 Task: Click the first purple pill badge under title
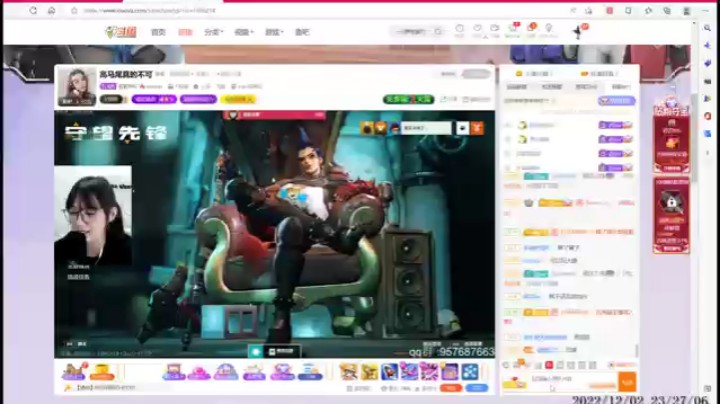point(154,99)
